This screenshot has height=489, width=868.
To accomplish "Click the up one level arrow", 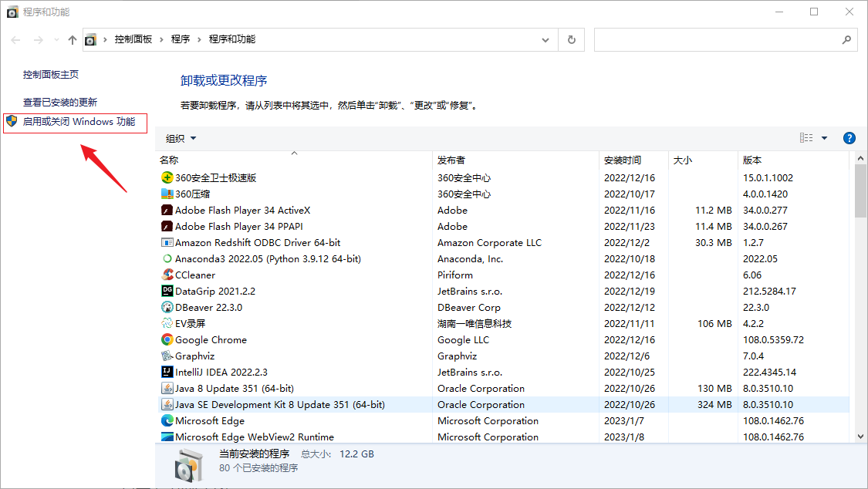I will click(x=73, y=39).
